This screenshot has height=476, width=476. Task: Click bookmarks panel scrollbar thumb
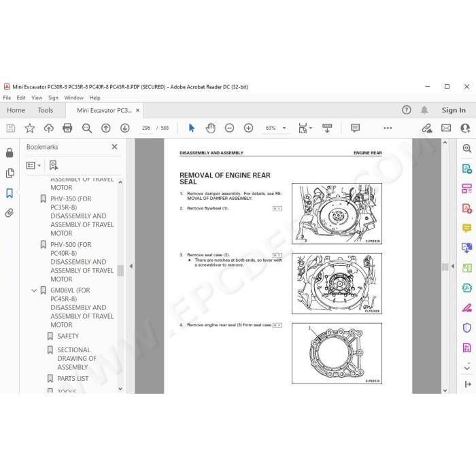coord(120,271)
